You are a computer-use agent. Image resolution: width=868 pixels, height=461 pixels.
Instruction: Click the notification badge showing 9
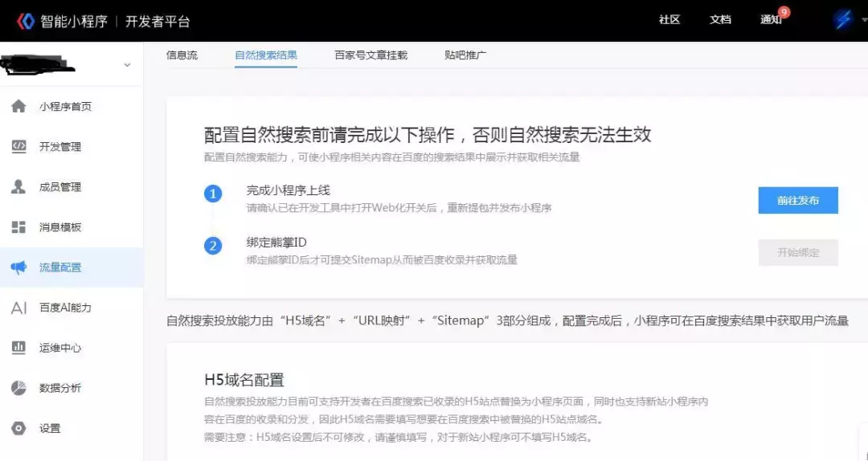coord(784,12)
